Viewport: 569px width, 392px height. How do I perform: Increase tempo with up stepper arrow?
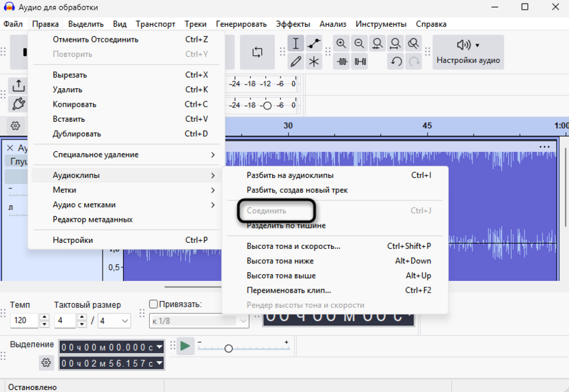[x=44, y=317]
